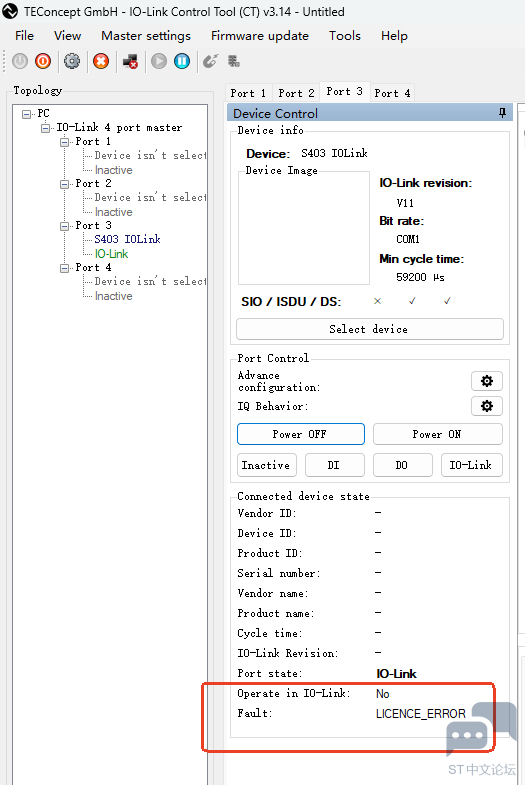
Task: Open IQ Behavior gear button
Action: tap(487, 406)
